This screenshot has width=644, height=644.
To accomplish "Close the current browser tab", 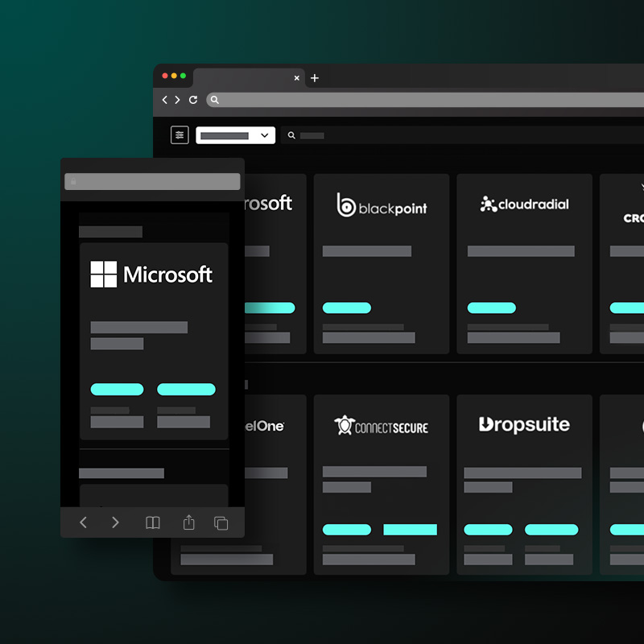I will [296, 78].
